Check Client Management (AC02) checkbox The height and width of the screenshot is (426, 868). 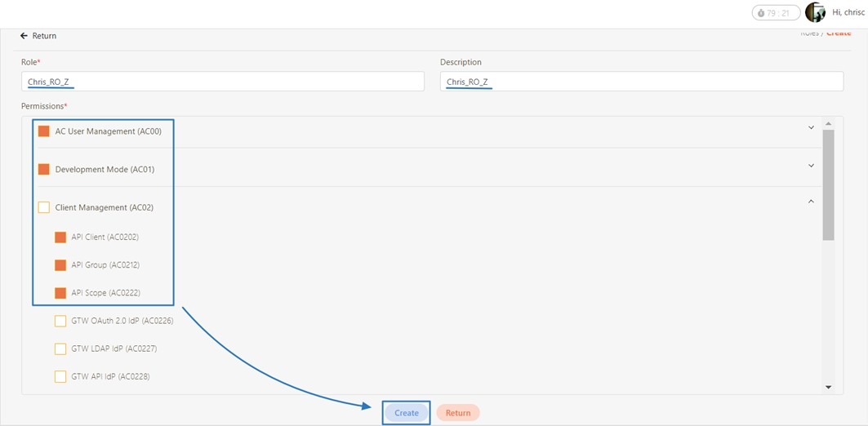[44, 208]
